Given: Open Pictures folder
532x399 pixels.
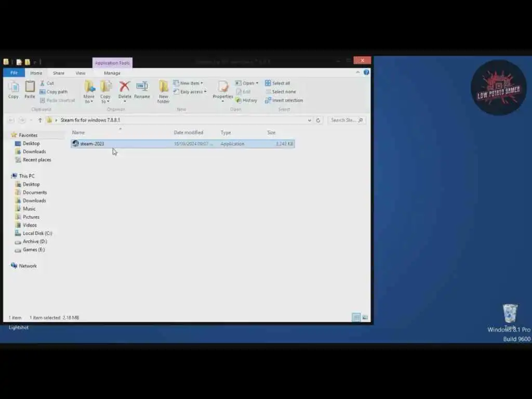Looking at the screenshot, I should 31,217.
